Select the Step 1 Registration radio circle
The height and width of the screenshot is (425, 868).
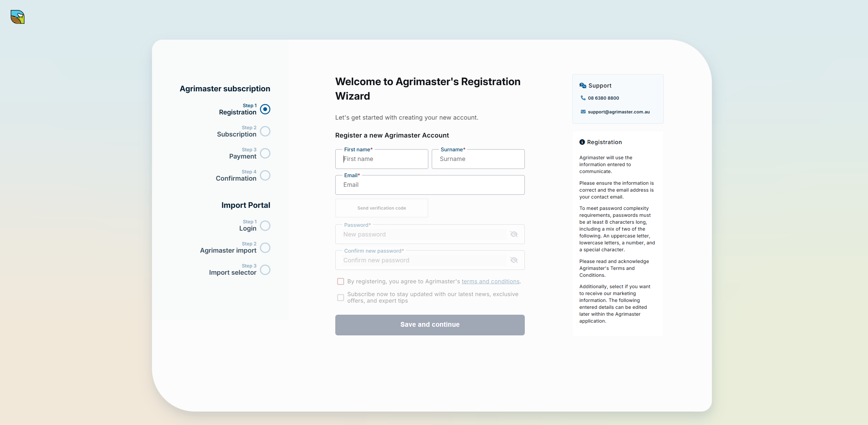pyautogui.click(x=265, y=109)
